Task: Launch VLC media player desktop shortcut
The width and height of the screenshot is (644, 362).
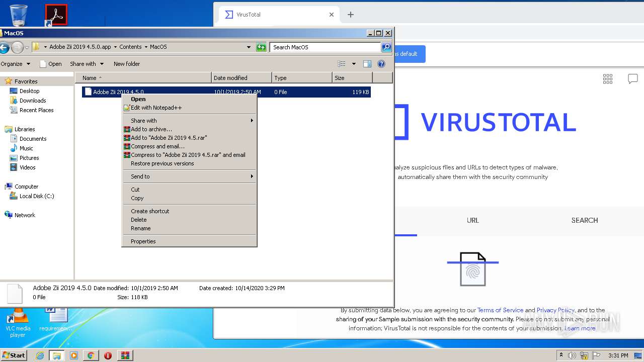Action: [18, 322]
